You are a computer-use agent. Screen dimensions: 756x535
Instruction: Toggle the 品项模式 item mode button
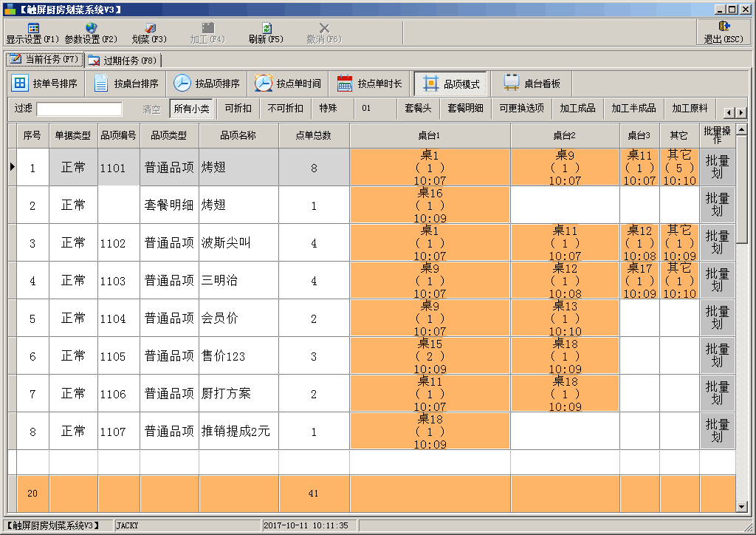[452, 84]
